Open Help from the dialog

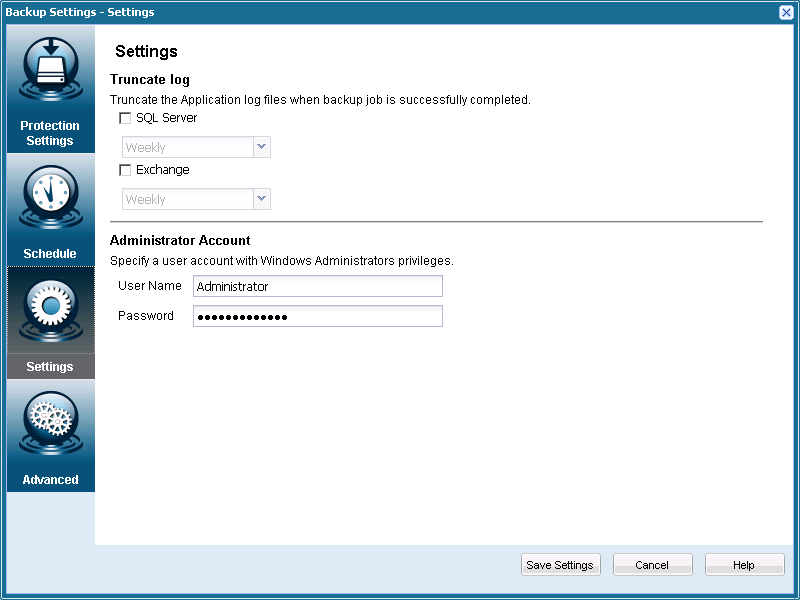744,563
